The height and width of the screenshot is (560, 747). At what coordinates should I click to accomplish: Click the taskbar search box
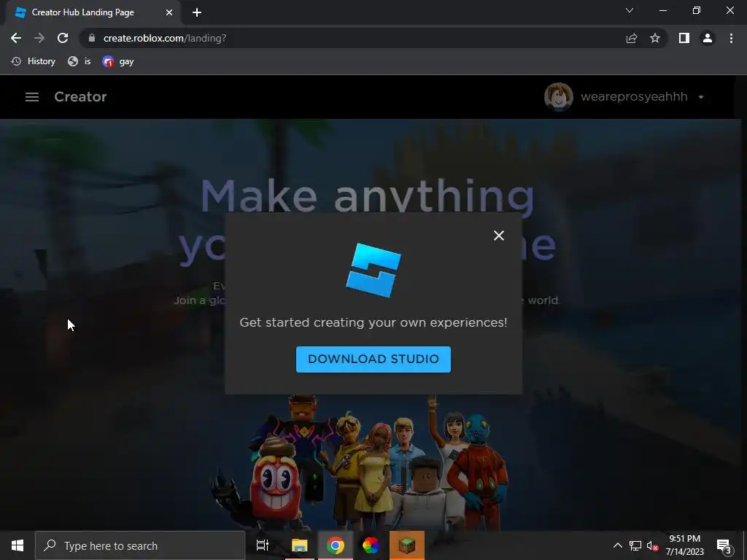140,545
